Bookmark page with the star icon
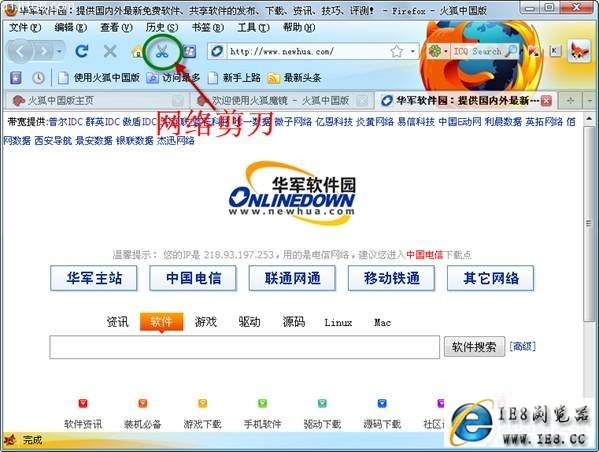This screenshot has height=452, width=599. coord(397,51)
